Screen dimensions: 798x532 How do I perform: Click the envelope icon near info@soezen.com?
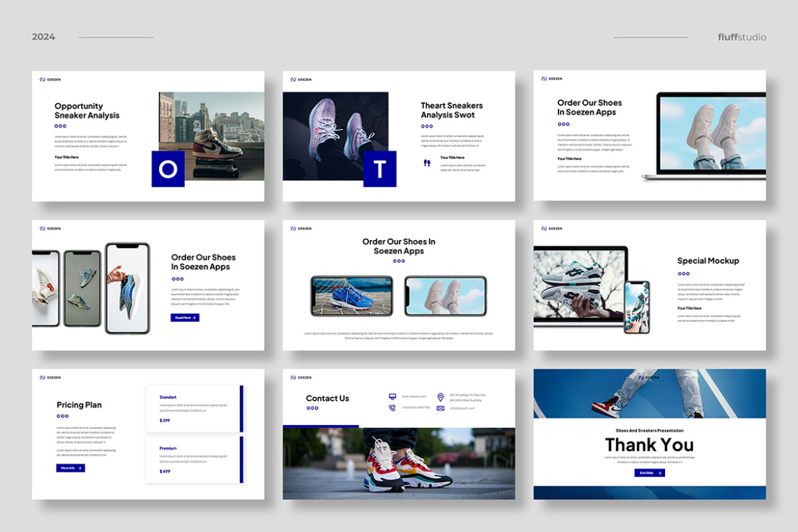[x=441, y=408]
